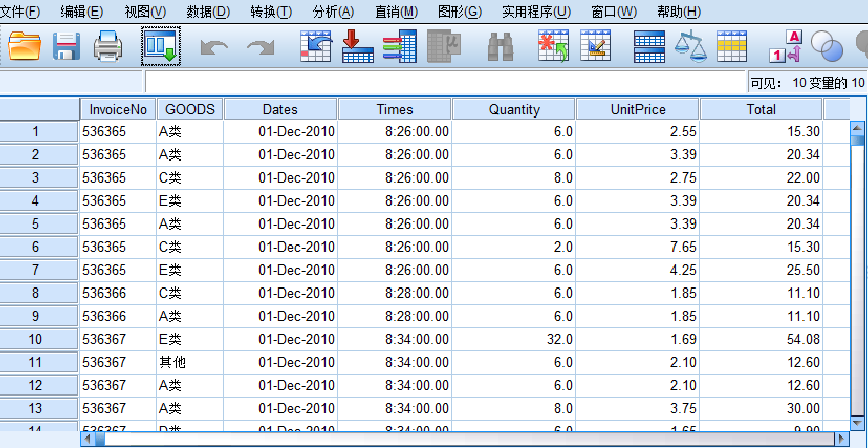
Task: Click the horizontal scrollbar left arrow
Action: click(88, 439)
